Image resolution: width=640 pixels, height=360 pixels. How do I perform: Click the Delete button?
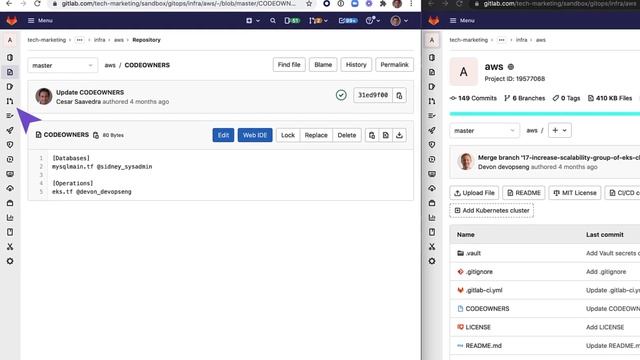pos(347,135)
